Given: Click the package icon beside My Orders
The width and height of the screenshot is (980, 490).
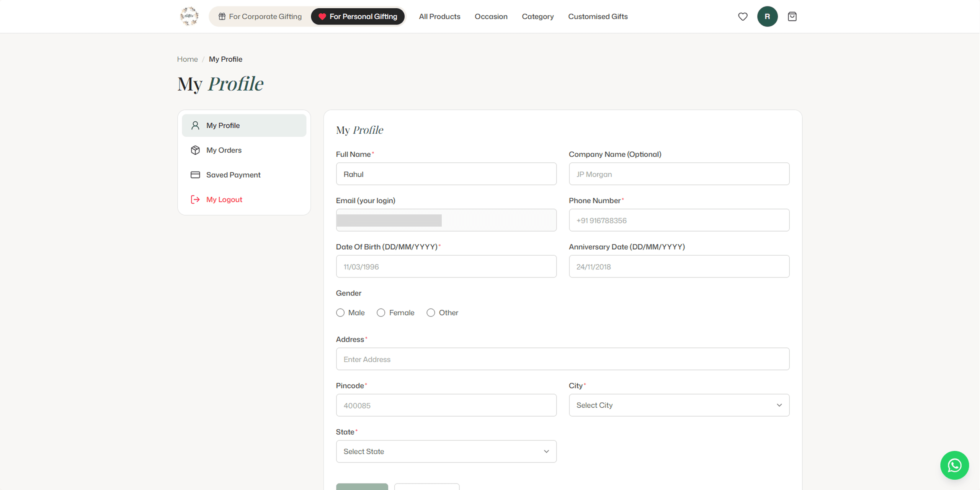Looking at the screenshot, I should tap(195, 150).
